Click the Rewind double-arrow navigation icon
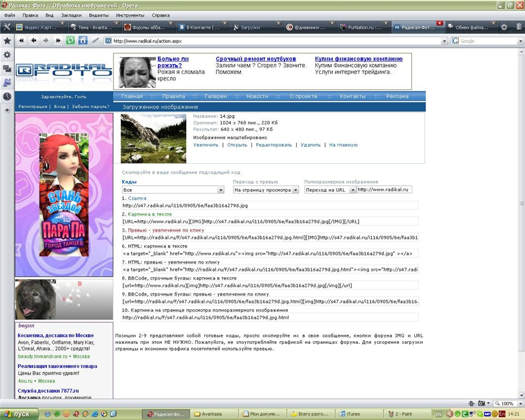Screen dimensions: 525x420 pyautogui.click(x=22, y=40)
